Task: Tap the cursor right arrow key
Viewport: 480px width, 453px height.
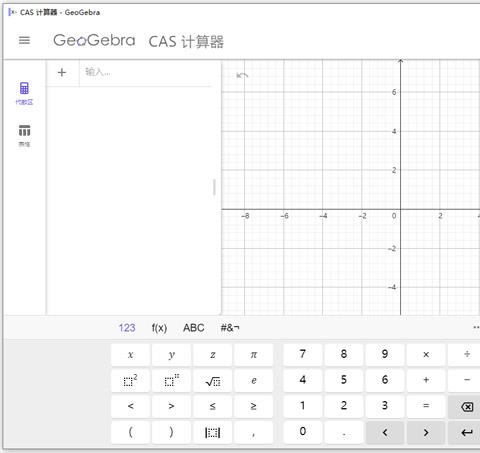Action: 426,433
